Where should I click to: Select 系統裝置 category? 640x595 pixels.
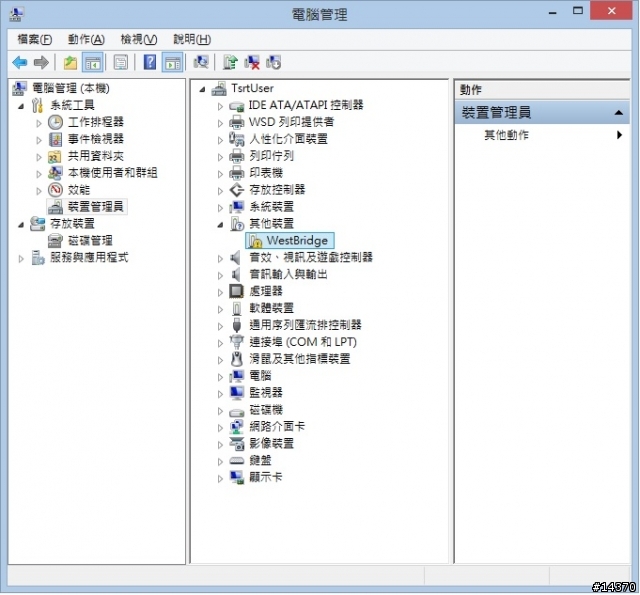(x=271, y=207)
